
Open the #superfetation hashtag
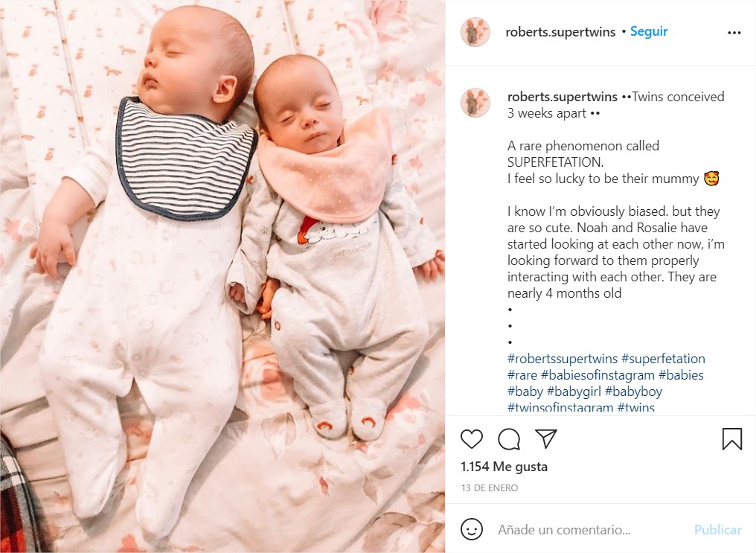click(x=663, y=359)
